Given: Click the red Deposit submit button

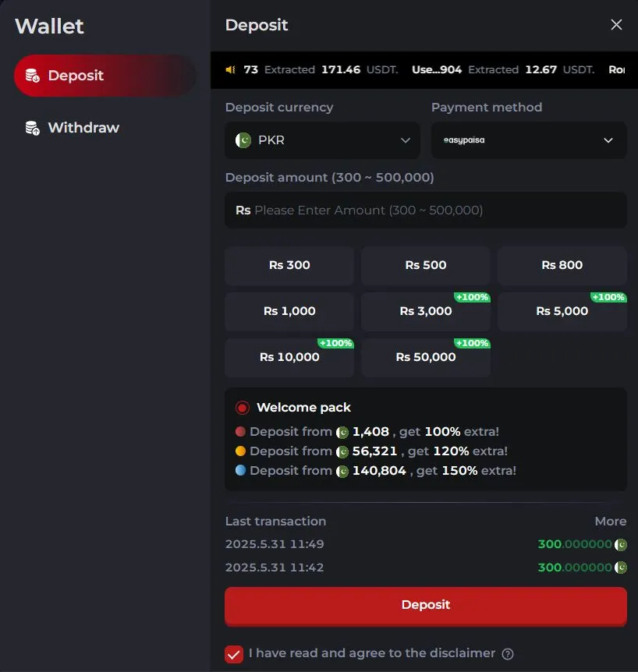Looking at the screenshot, I should [x=426, y=605].
